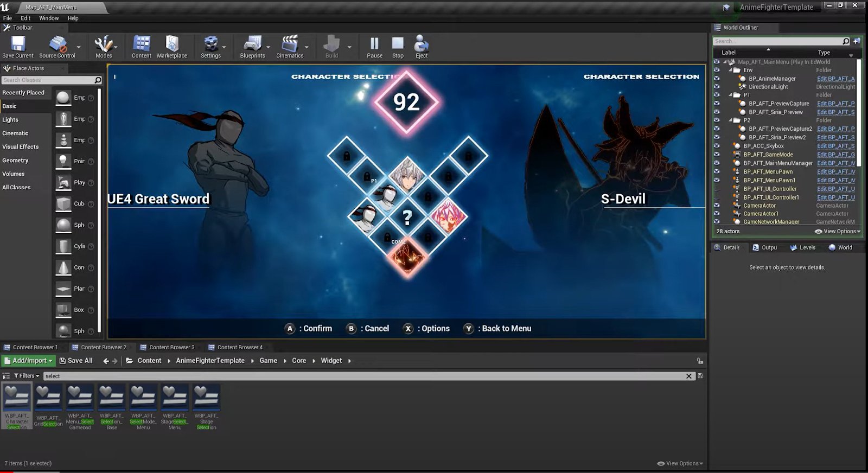This screenshot has width=868, height=473.
Task: Click the Add/Import button
Action: (28, 361)
